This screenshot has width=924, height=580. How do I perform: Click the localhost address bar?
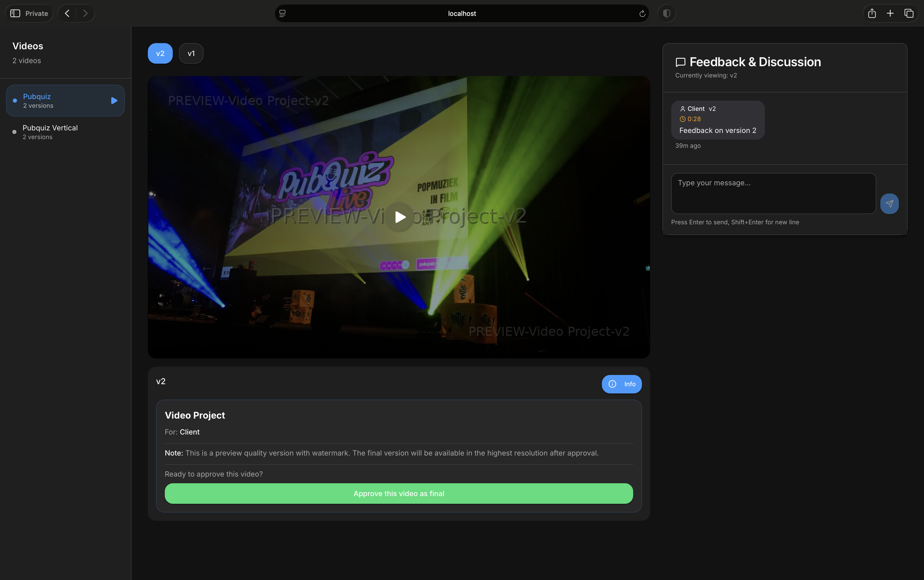(x=461, y=13)
